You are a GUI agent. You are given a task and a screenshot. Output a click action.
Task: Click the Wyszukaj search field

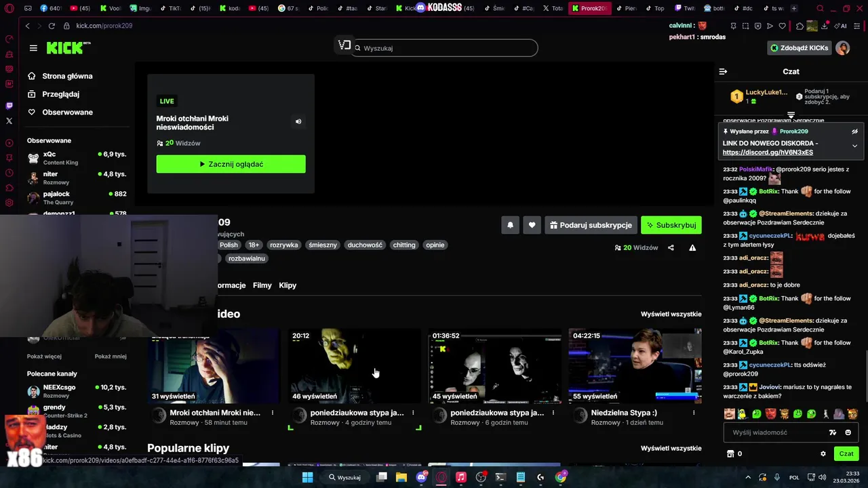pos(444,48)
